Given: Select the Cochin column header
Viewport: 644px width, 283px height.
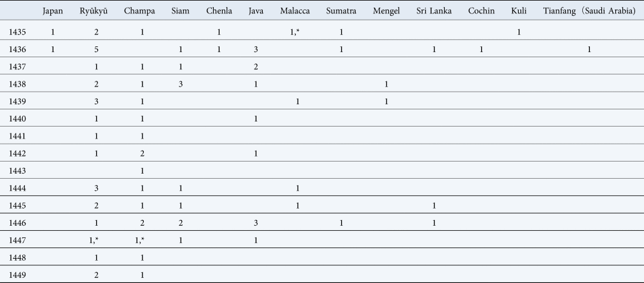Looking at the screenshot, I should (x=481, y=11).
